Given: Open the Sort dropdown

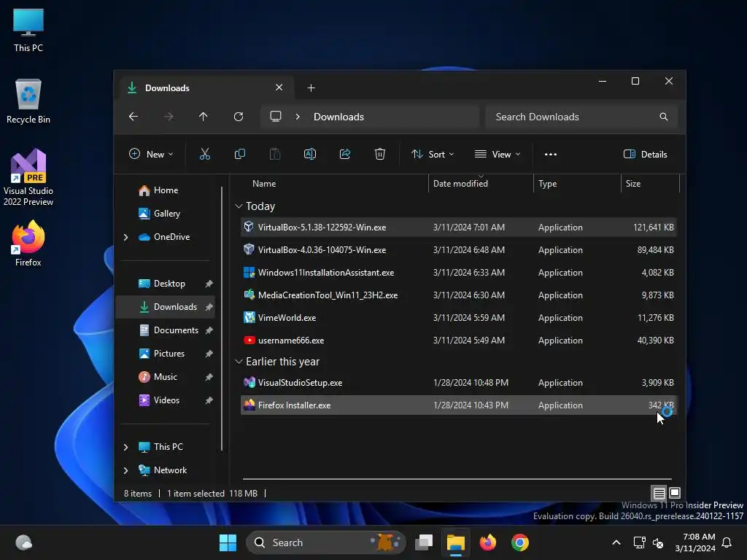Looking at the screenshot, I should [433, 155].
